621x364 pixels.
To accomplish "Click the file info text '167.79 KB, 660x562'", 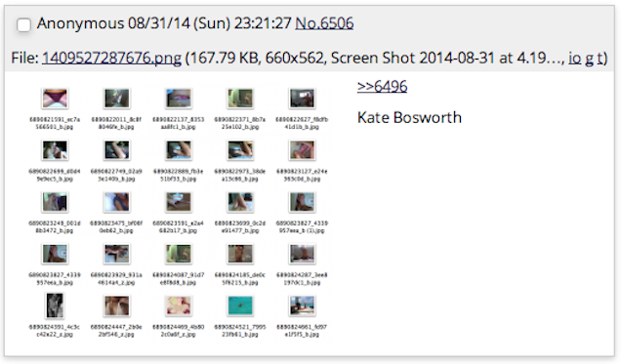I will [x=256, y=59].
